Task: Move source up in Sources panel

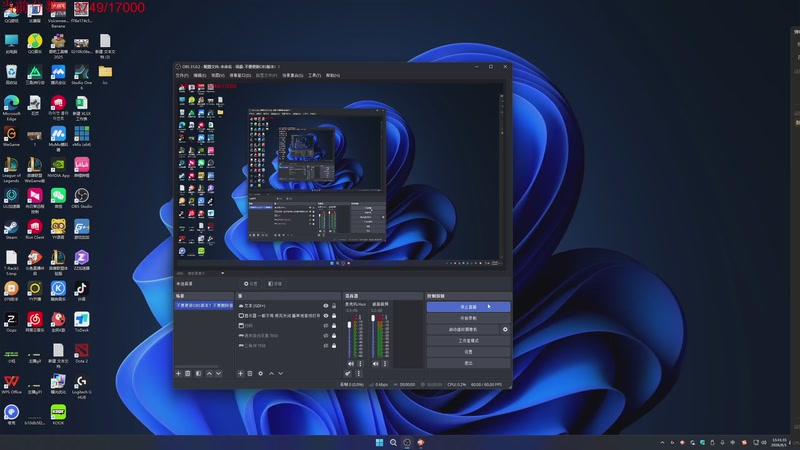Action: (x=271, y=373)
